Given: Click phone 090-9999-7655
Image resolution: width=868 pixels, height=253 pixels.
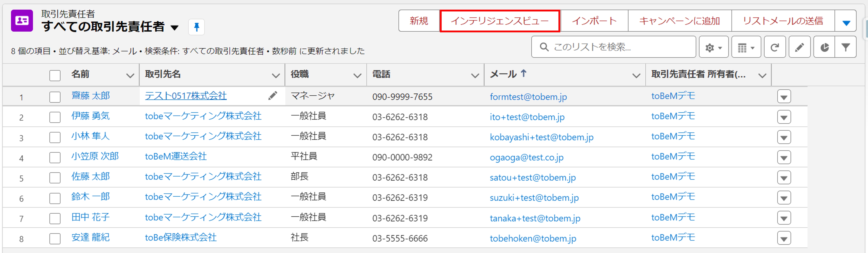Looking at the screenshot, I should click(402, 97).
